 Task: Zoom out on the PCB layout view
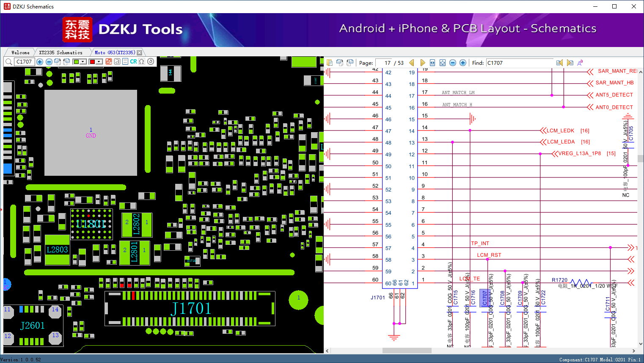pyautogui.click(x=49, y=62)
